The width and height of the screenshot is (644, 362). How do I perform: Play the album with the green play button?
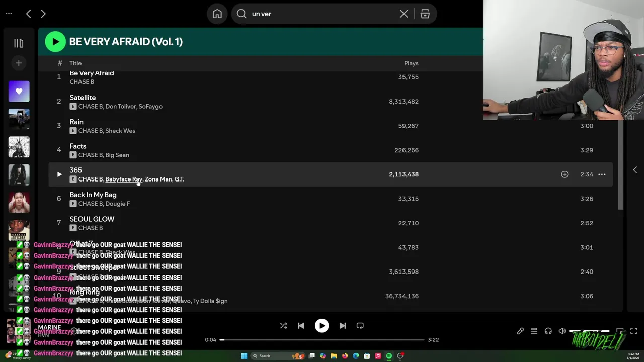coord(55,42)
